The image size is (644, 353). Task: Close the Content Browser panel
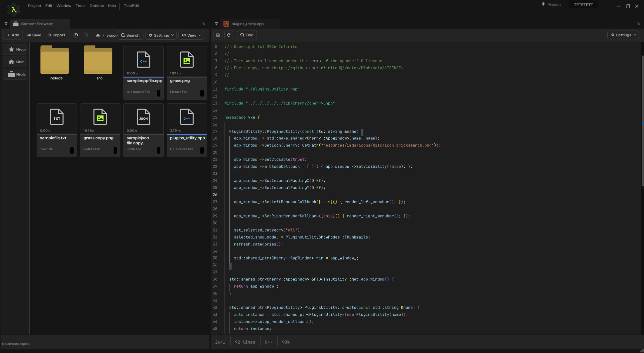click(204, 24)
